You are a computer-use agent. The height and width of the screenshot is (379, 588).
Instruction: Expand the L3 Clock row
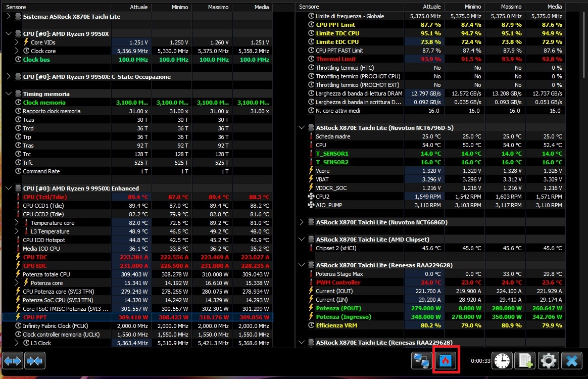[x=17, y=343]
